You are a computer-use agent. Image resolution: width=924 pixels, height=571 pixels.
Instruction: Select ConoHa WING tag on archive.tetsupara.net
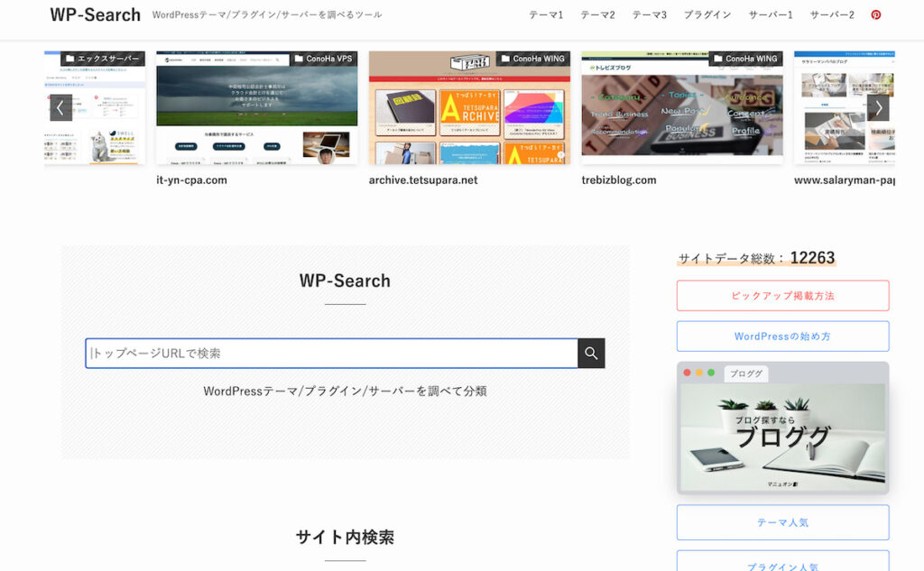[x=533, y=59]
